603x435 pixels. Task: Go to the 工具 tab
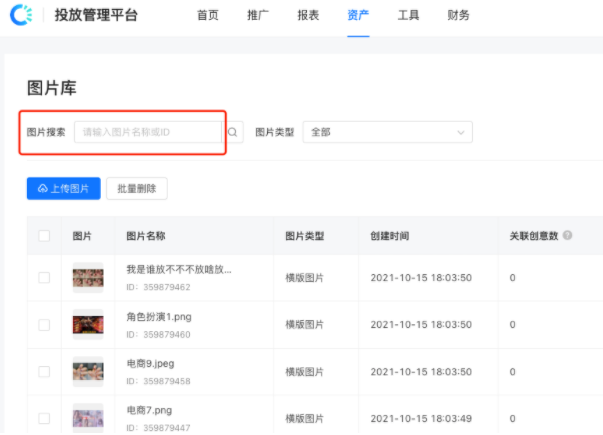(x=408, y=15)
